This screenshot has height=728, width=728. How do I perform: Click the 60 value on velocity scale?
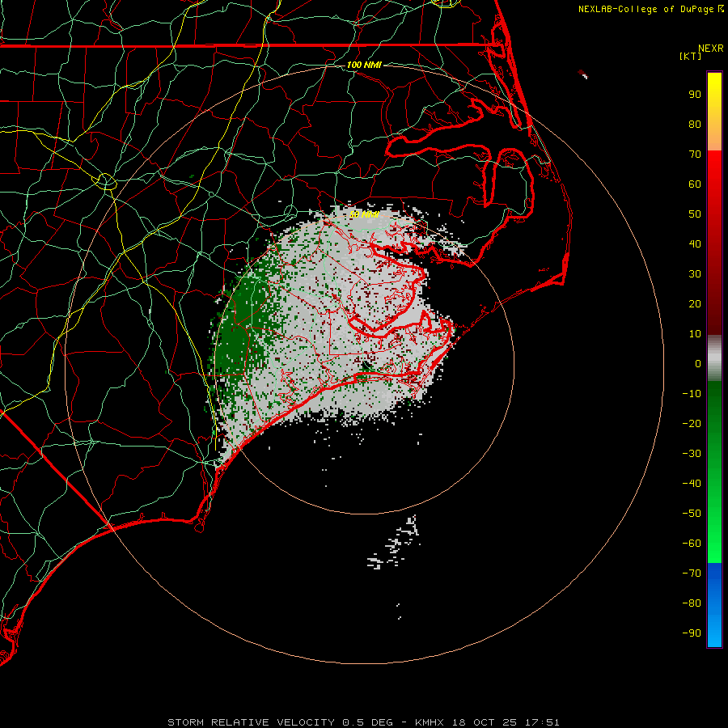click(x=695, y=184)
